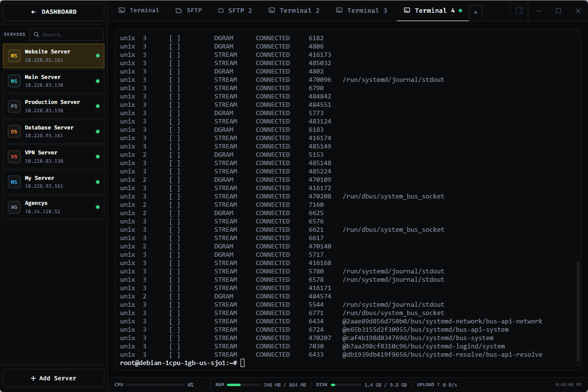Click the green status dot of Website Server
588x392 pixels.
tap(98, 56)
